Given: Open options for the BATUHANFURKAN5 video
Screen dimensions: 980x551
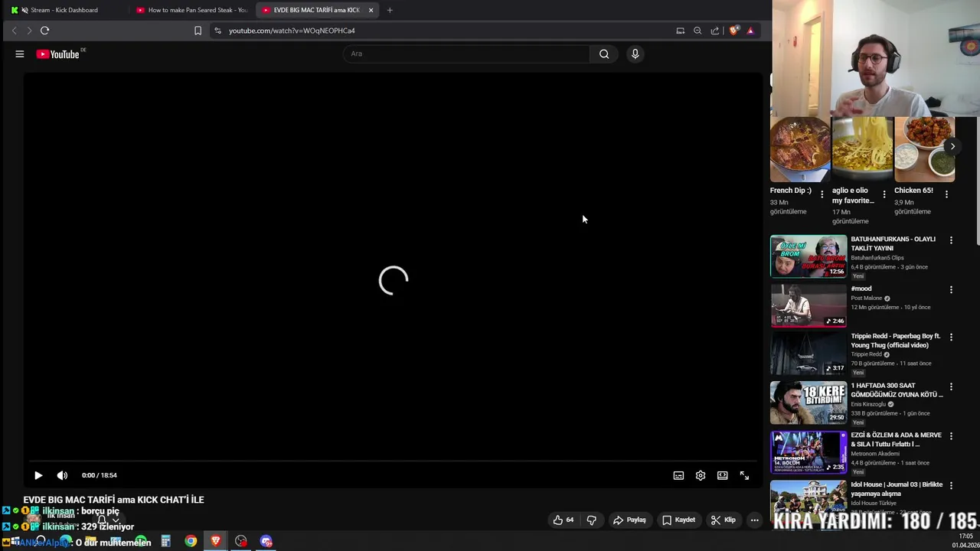Looking at the screenshot, I should (x=951, y=240).
